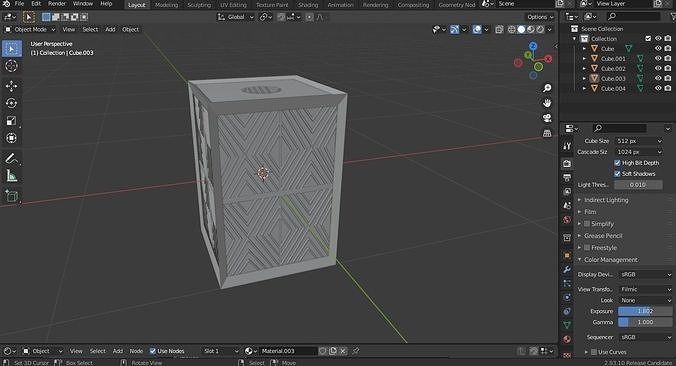
Task: Hide Cube.004 in viewport
Action: 658,88
